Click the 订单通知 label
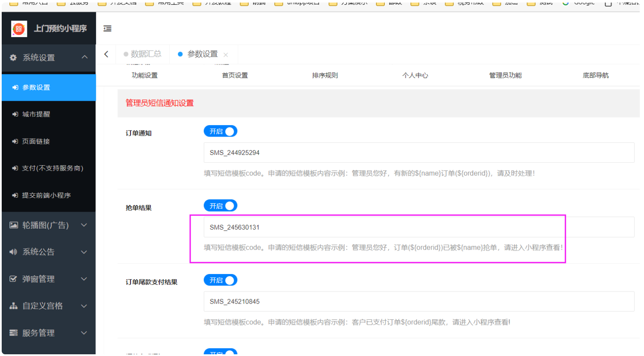 pyautogui.click(x=139, y=133)
